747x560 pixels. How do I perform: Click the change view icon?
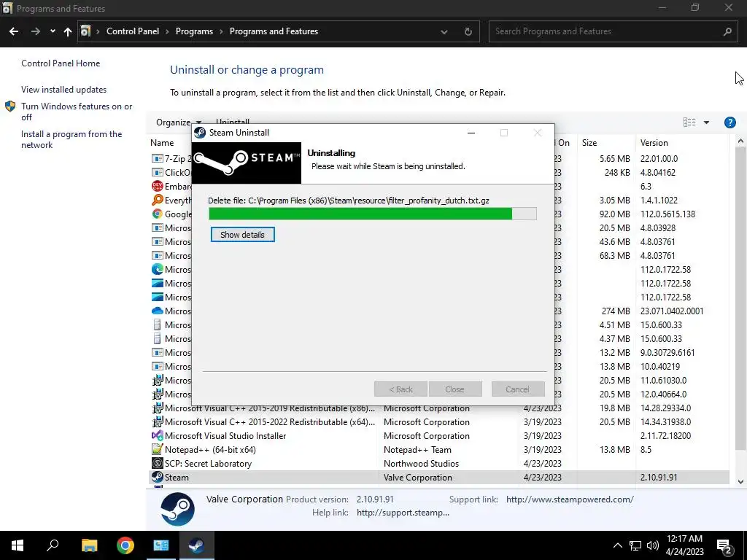[x=689, y=122]
